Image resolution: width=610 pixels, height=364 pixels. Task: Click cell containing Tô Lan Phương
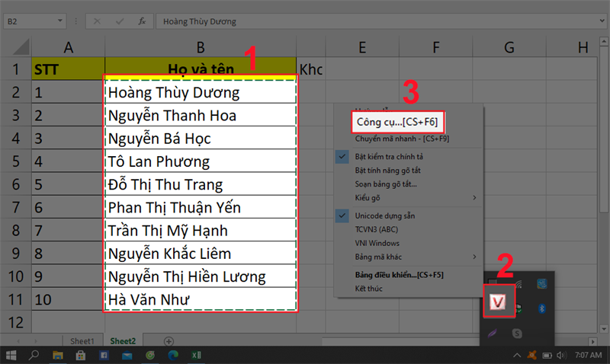point(201,161)
